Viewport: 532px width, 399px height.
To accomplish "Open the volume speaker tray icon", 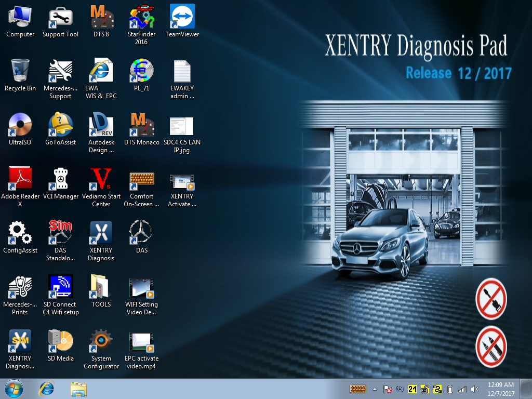I will 475,389.
